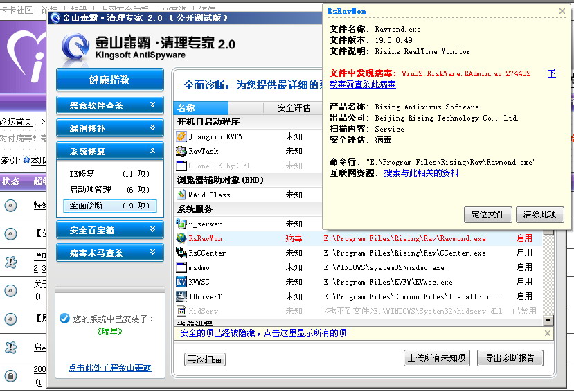Click the KVWSC blue KV icon
This screenshot has height=392, width=574.
pos(181,282)
